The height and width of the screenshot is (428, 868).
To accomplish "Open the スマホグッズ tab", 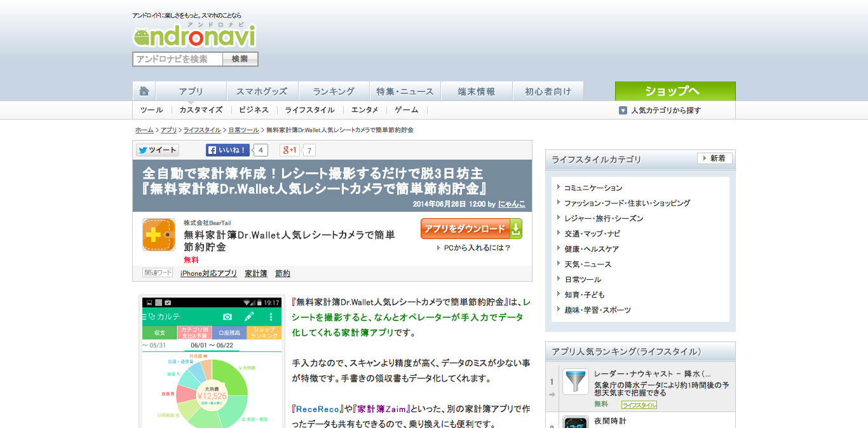I will (262, 91).
